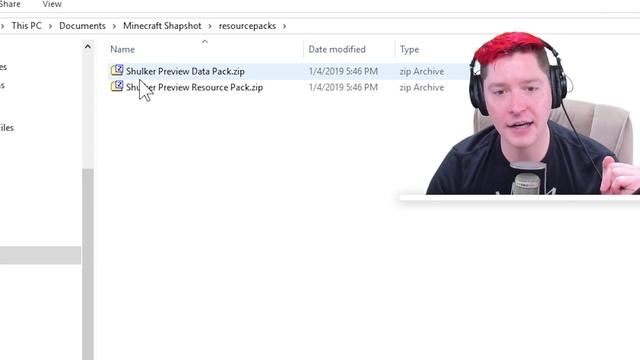
Task: Sort files by Name column
Action: (x=122, y=49)
